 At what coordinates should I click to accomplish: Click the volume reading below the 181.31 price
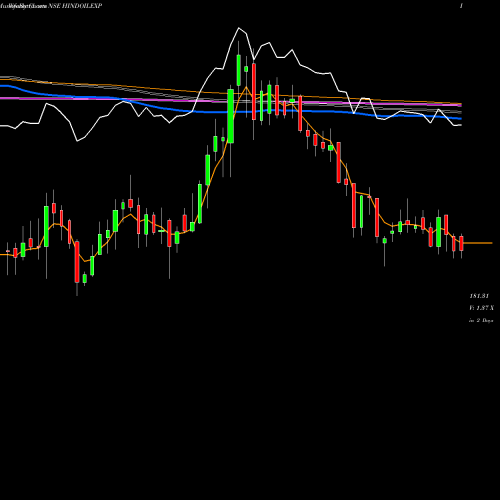481,308
